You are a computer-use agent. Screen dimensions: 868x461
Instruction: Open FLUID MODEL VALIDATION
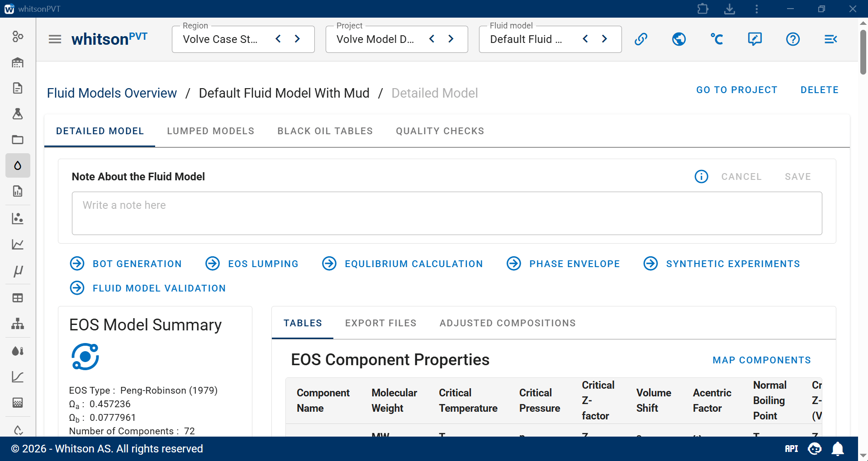pos(148,288)
